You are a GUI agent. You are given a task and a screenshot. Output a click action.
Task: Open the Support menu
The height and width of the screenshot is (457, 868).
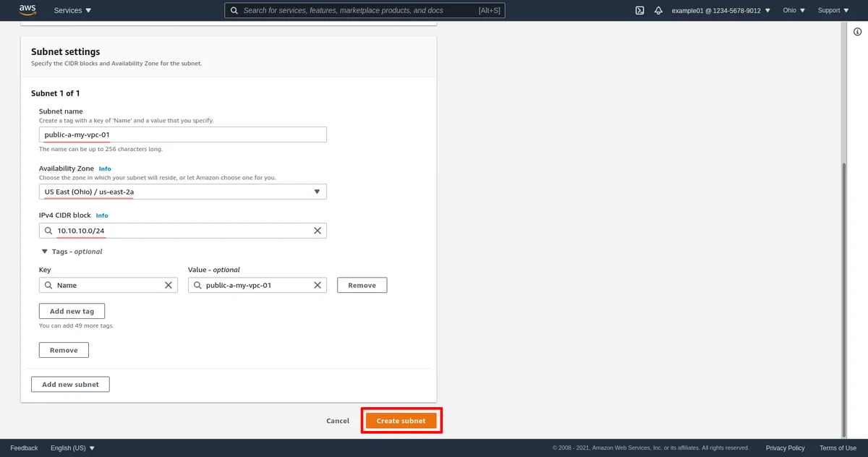point(833,11)
